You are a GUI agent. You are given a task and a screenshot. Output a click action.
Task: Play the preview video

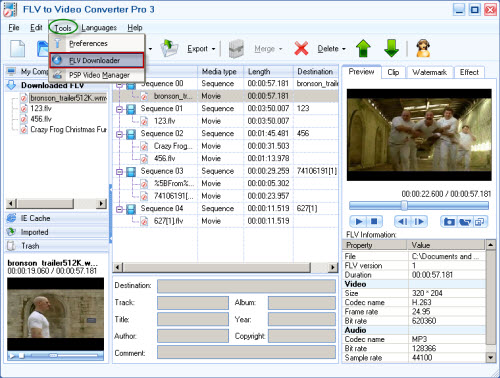pyautogui.click(x=359, y=221)
